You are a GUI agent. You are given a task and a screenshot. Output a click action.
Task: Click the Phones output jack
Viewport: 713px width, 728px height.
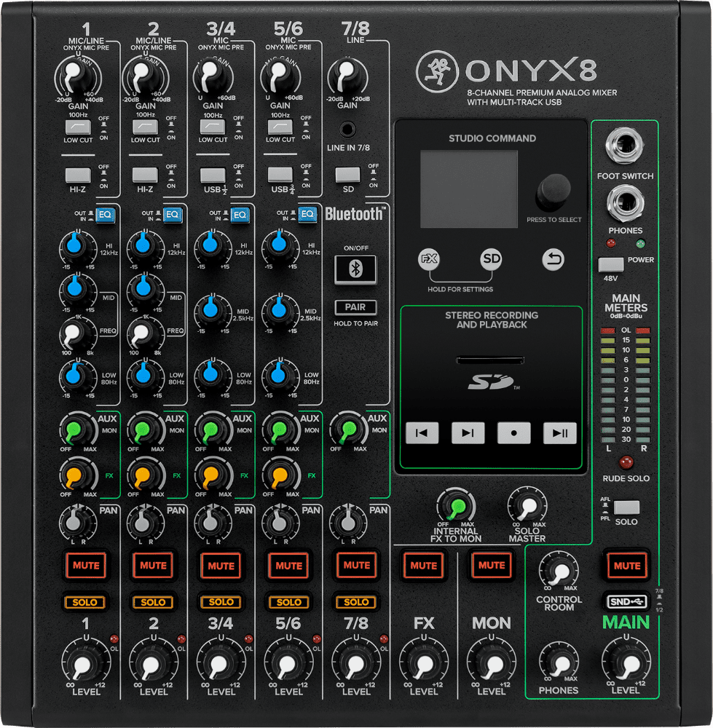(x=625, y=203)
